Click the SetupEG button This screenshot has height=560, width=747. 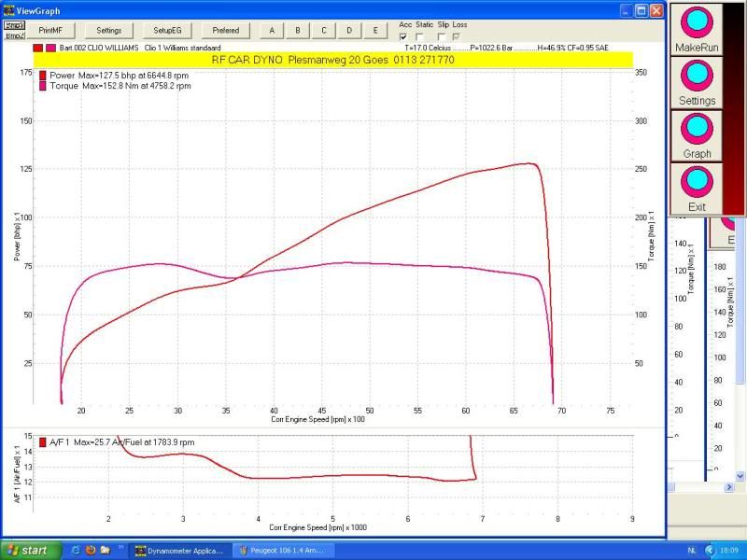[x=167, y=31]
